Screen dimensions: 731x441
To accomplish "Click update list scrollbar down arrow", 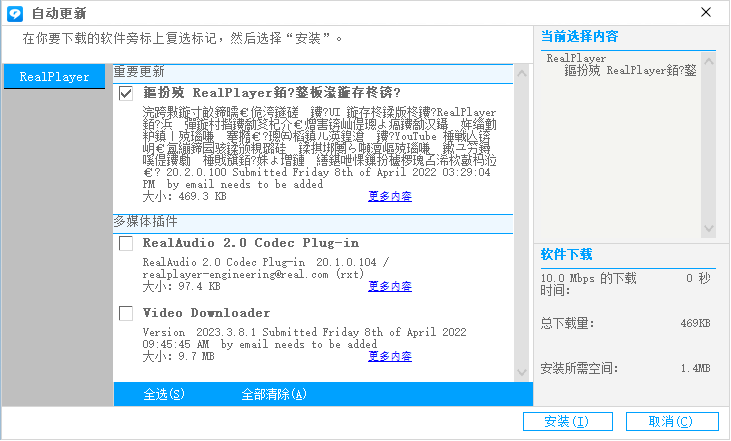I will pos(522,372).
